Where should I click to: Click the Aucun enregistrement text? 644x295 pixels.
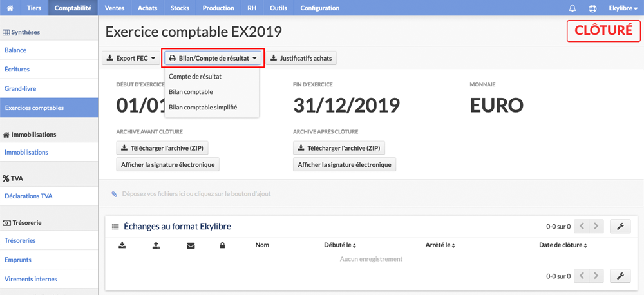click(x=372, y=259)
